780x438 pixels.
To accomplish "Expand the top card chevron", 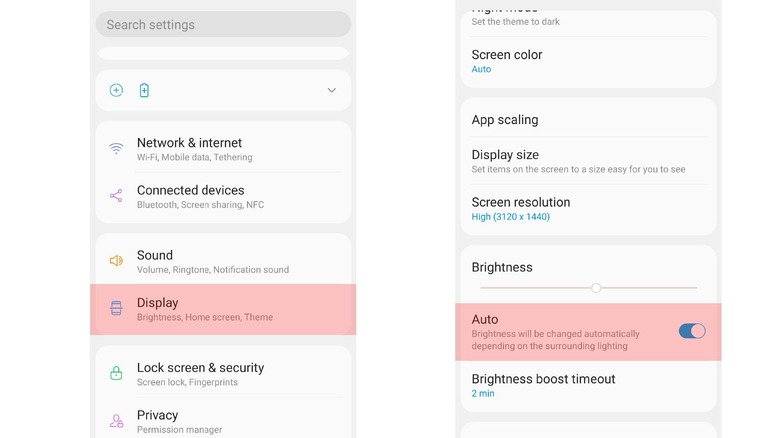I will (x=332, y=90).
